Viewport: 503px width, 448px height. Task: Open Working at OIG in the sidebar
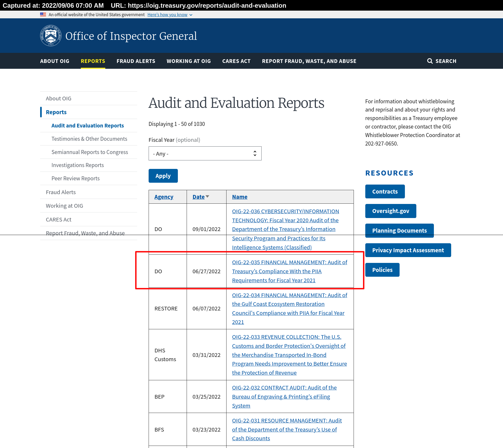65,206
